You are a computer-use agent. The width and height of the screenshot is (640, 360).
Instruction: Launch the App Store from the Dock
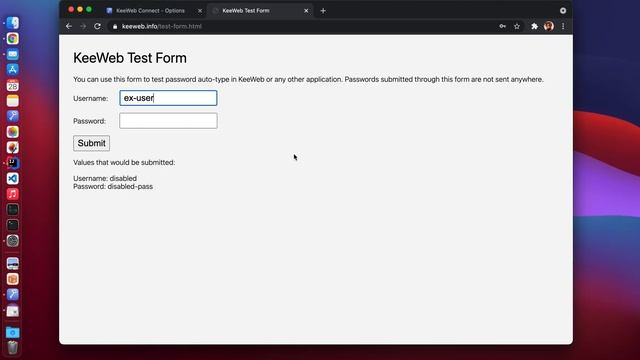(x=13, y=69)
